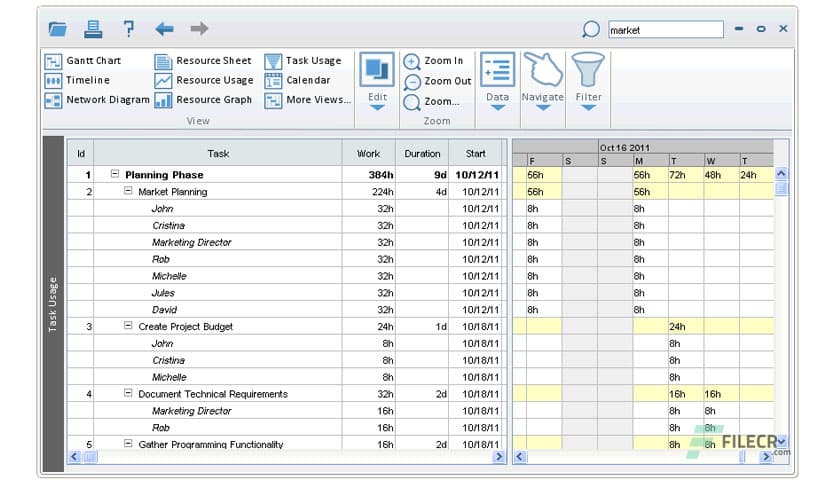Open the Resource Usage view
836x484 pixels.
[x=204, y=80]
